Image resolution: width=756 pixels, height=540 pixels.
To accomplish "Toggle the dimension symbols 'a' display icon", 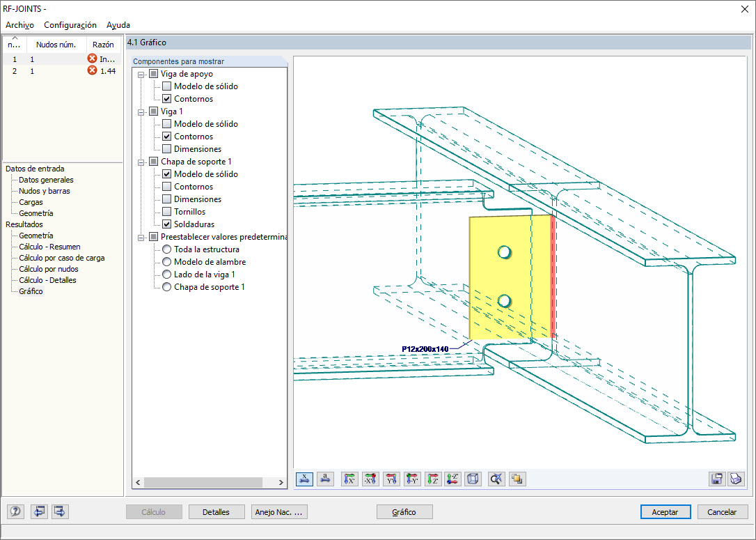I will pyautogui.click(x=326, y=479).
